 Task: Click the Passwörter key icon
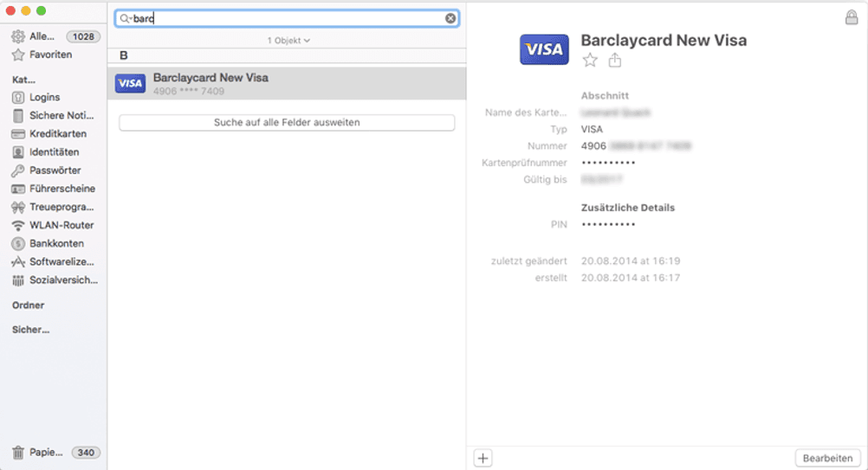coord(18,171)
